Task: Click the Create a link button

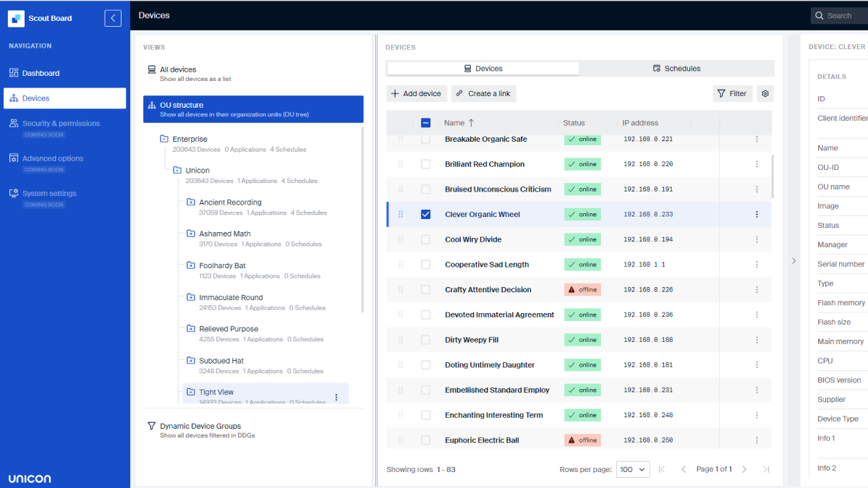Action: 483,93
